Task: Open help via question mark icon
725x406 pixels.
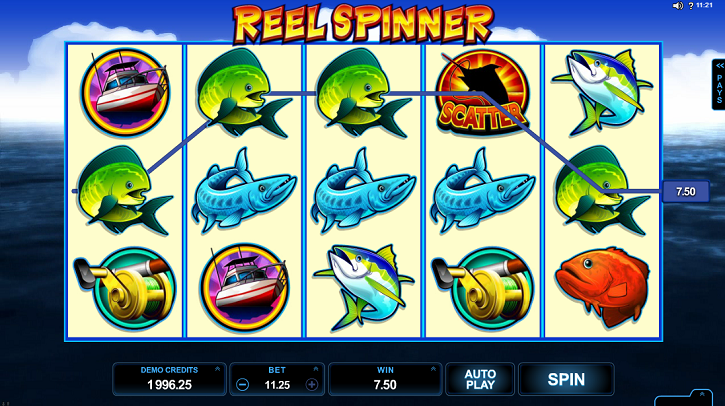Action: pos(691,6)
